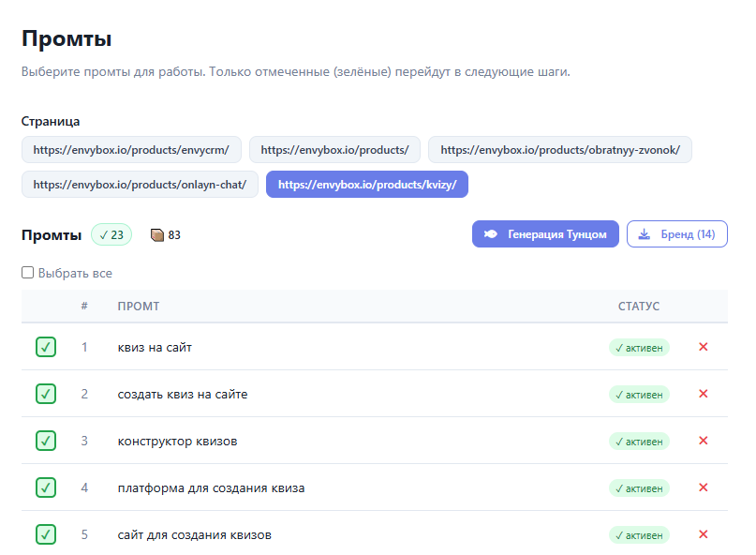Delete row 4 "платформа для создания квиза"
This screenshot has height=555, width=756.
click(x=704, y=487)
